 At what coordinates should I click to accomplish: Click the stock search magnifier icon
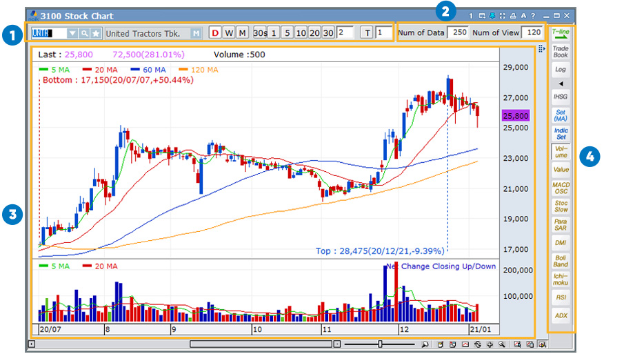click(x=84, y=33)
